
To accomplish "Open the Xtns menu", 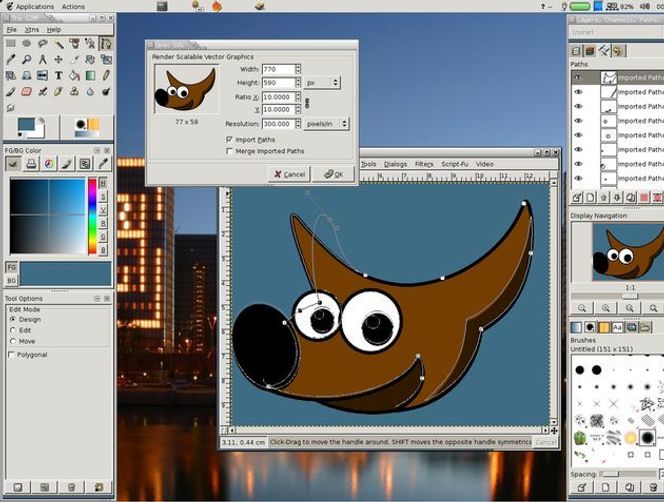I will coord(32,30).
